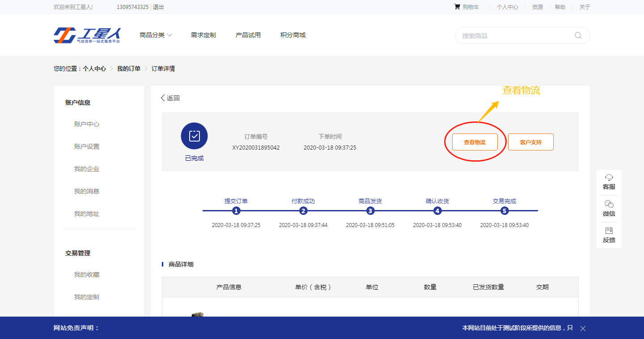Select step 5 交易完成 on timeline
The image size is (644, 339).
tap(504, 211)
